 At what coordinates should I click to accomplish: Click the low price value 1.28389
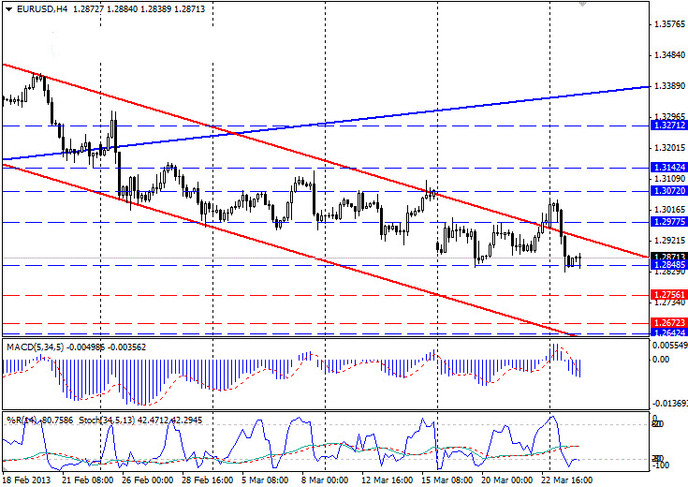(x=155, y=9)
